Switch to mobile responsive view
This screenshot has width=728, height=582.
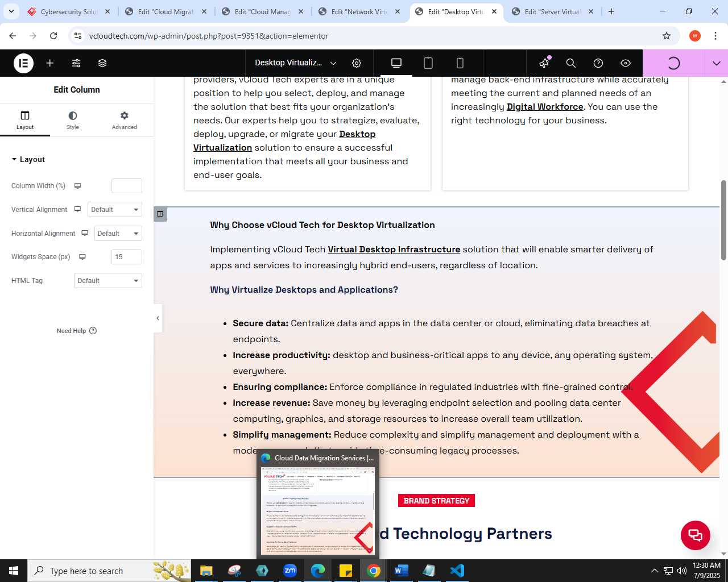tap(460, 63)
